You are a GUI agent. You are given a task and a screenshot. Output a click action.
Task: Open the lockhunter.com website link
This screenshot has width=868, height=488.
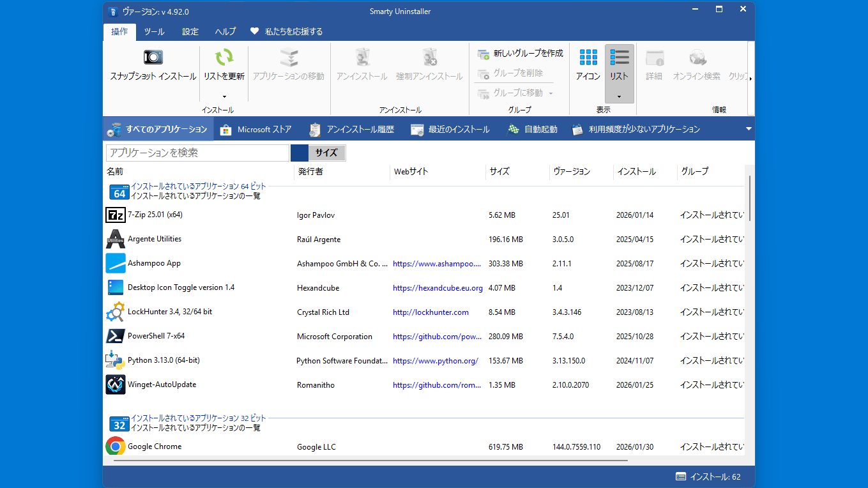coord(430,312)
